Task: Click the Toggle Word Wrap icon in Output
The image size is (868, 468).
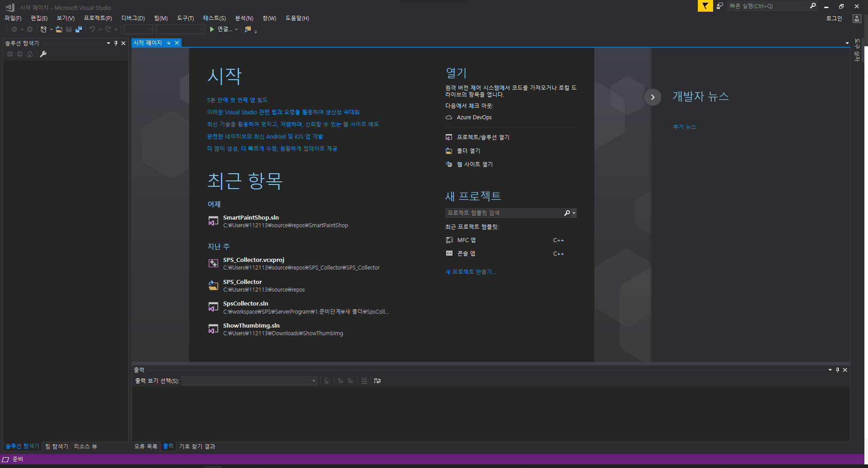Action: point(377,381)
